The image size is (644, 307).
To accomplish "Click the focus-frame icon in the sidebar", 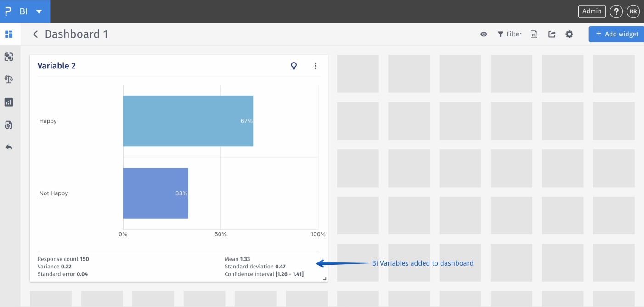I will point(9,57).
